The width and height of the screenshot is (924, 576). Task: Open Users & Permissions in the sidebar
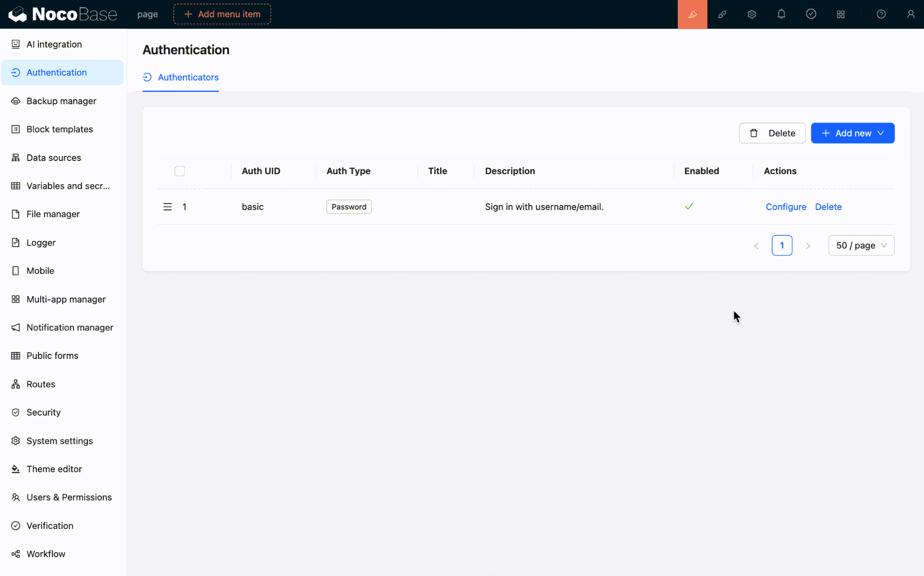click(69, 497)
